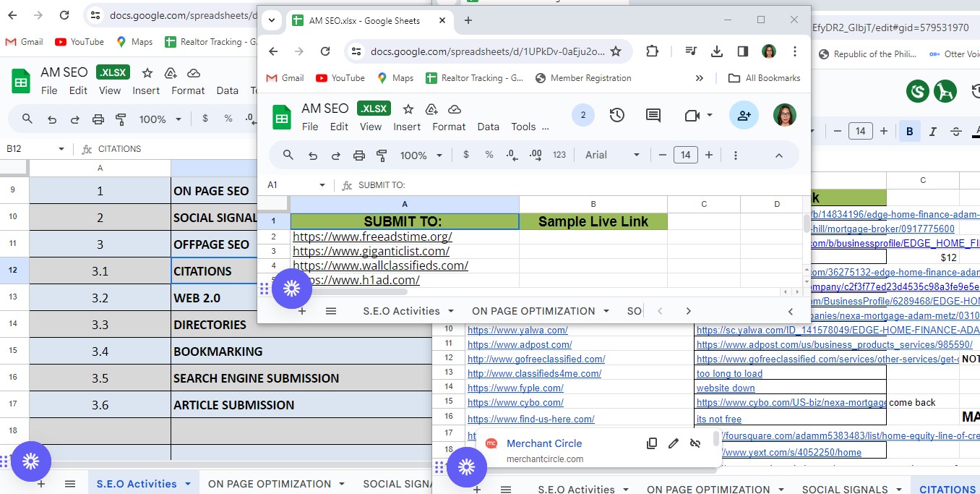The image size is (980, 494).
Task: Open name box dropdown showing A1
Action: tap(322, 185)
